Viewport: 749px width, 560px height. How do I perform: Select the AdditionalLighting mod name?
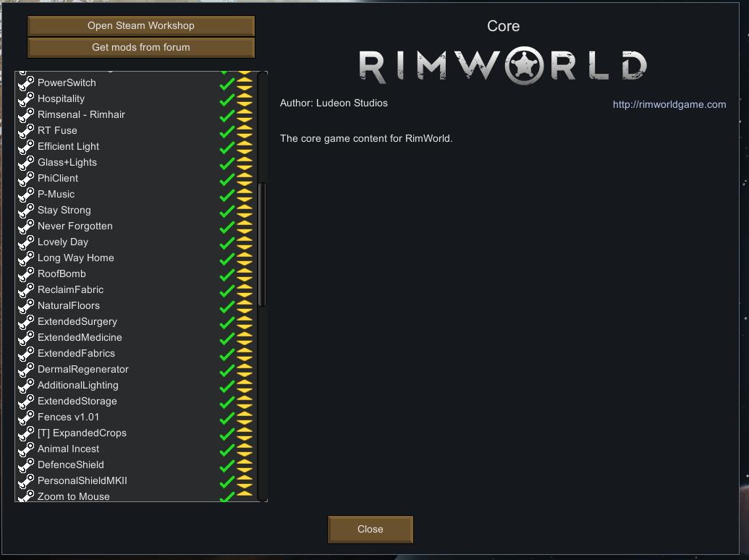pyautogui.click(x=78, y=385)
